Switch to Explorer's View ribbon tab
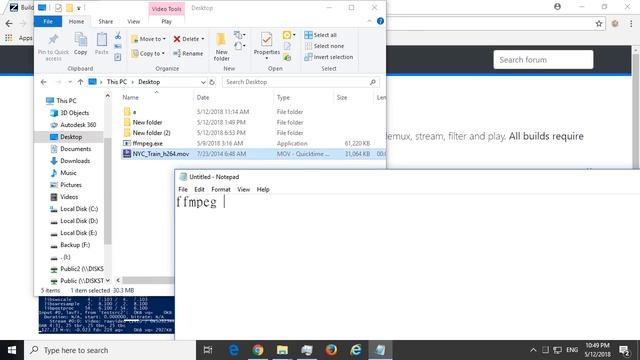Viewport: 640px width, 360px height. [x=133, y=22]
